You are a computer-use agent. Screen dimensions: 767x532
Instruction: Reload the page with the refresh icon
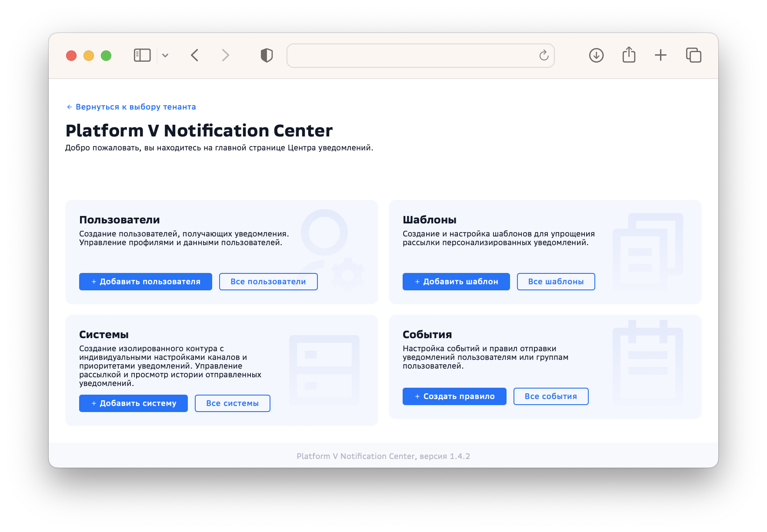(544, 55)
